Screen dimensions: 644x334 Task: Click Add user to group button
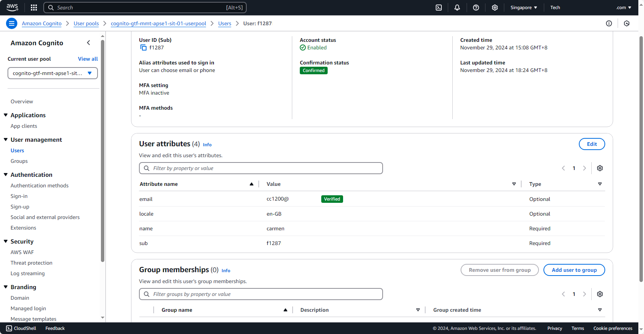[x=574, y=270]
